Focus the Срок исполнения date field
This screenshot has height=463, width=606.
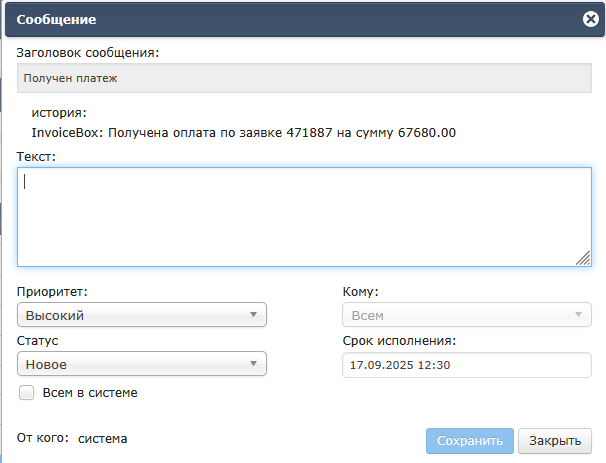coord(466,365)
